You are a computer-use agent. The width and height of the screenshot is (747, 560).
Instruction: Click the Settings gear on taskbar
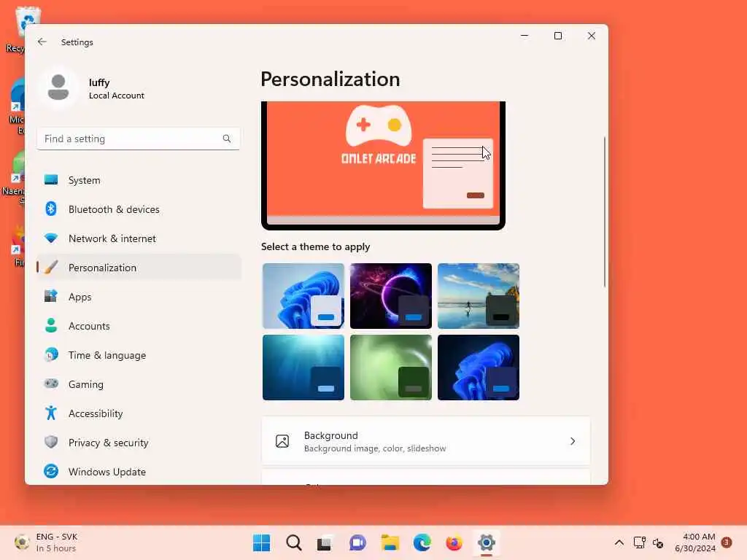[487, 542]
